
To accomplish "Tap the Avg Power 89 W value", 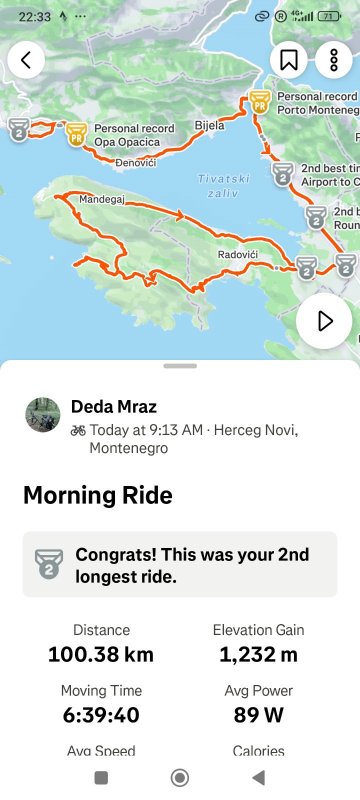I will (259, 715).
